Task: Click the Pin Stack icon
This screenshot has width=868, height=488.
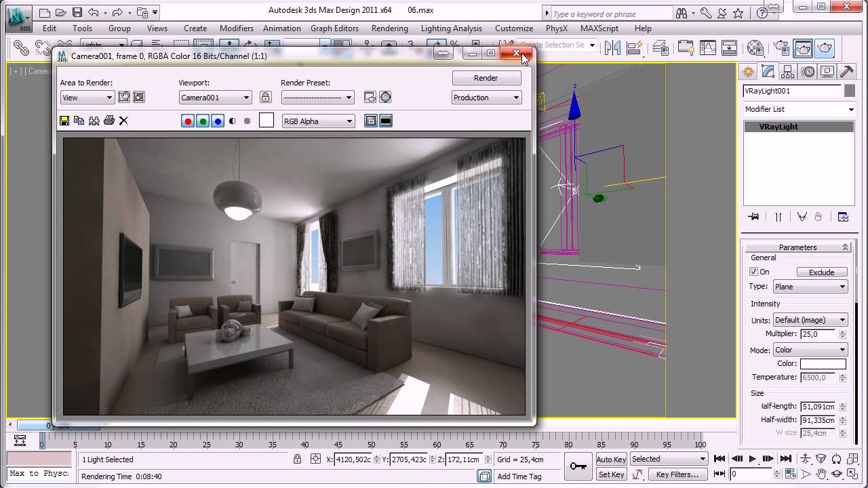Action: tap(753, 217)
